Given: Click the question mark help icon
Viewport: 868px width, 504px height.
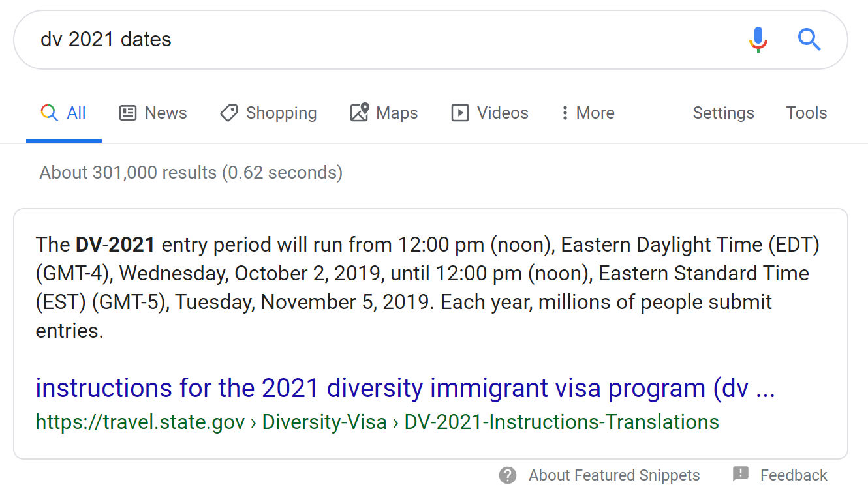Looking at the screenshot, I should [508, 475].
